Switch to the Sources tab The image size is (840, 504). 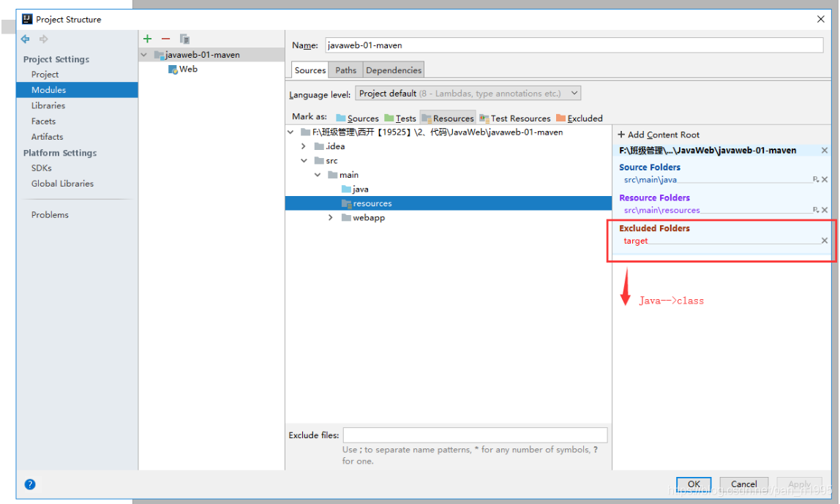pyautogui.click(x=310, y=70)
